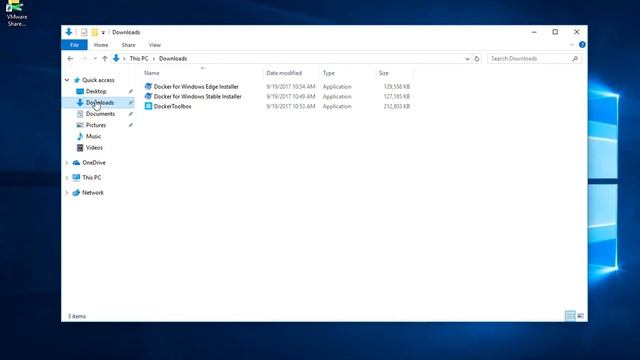
Task: Refresh the Downloads folder view
Action: [x=477, y=59]
